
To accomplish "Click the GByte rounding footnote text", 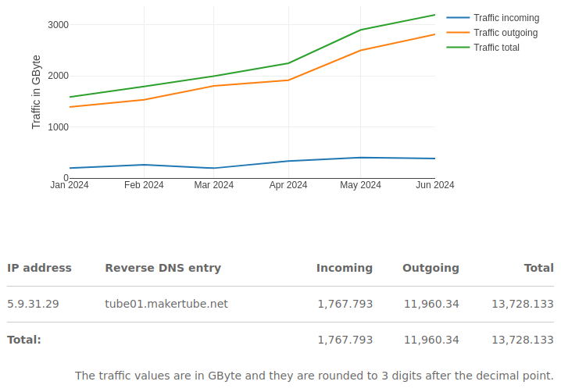I will tap(314, 376).
